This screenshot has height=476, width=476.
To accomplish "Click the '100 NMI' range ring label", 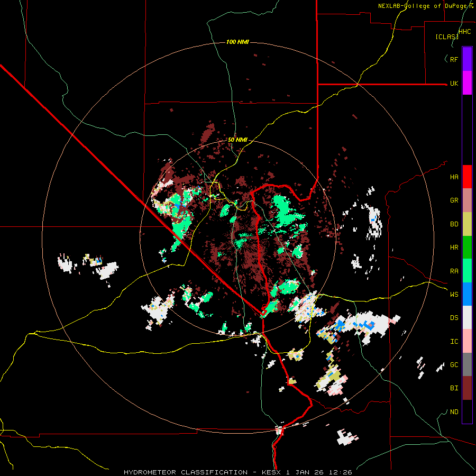I will [237, 42].
